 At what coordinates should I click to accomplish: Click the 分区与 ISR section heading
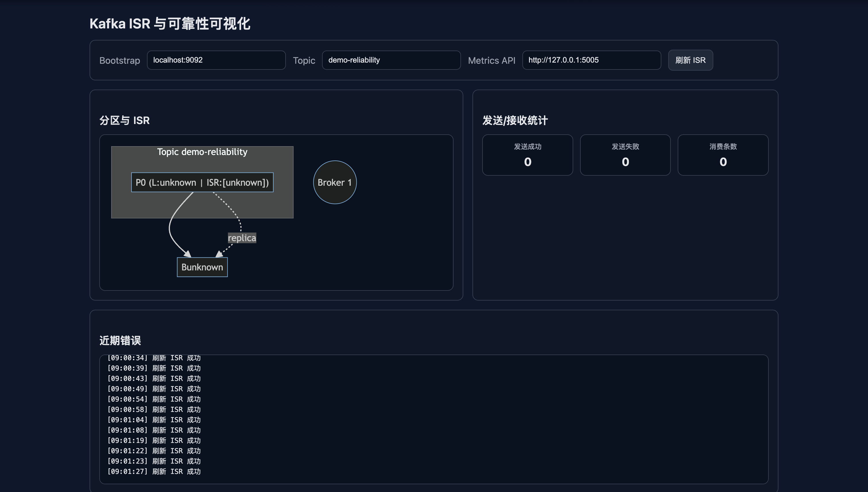tap(124, 121)
